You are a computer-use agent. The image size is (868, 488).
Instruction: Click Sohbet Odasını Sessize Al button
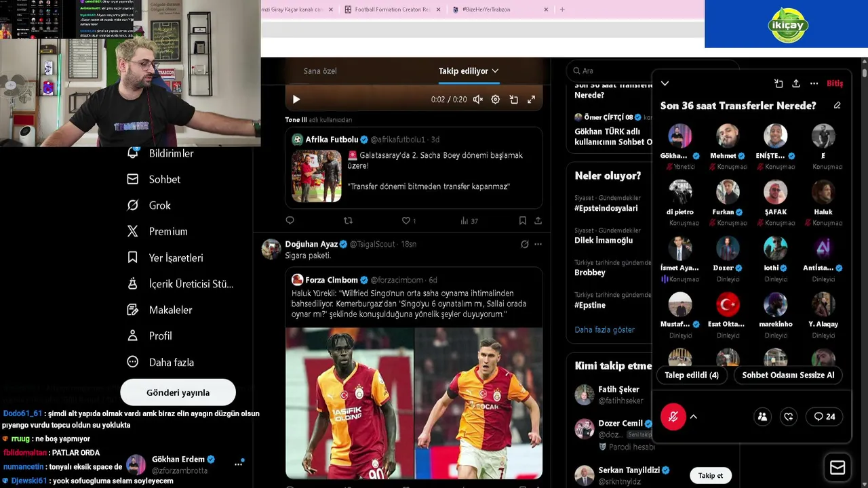tap(788, 375)
